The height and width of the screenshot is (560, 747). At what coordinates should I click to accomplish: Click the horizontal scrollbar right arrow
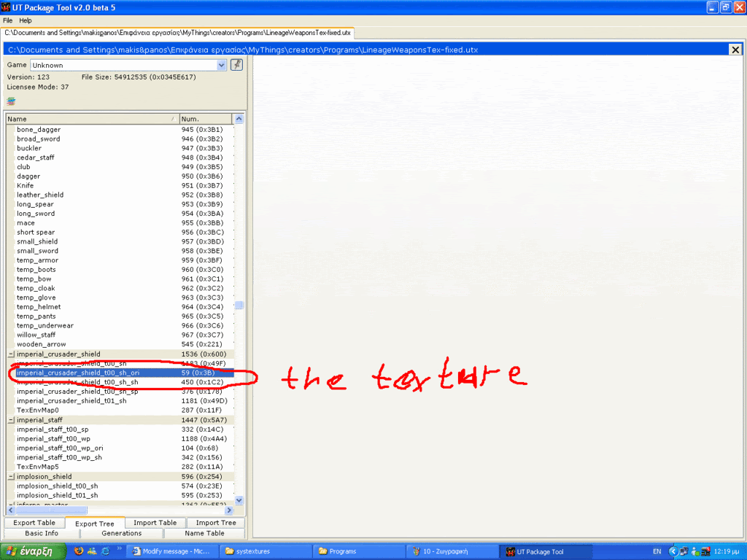228,510
